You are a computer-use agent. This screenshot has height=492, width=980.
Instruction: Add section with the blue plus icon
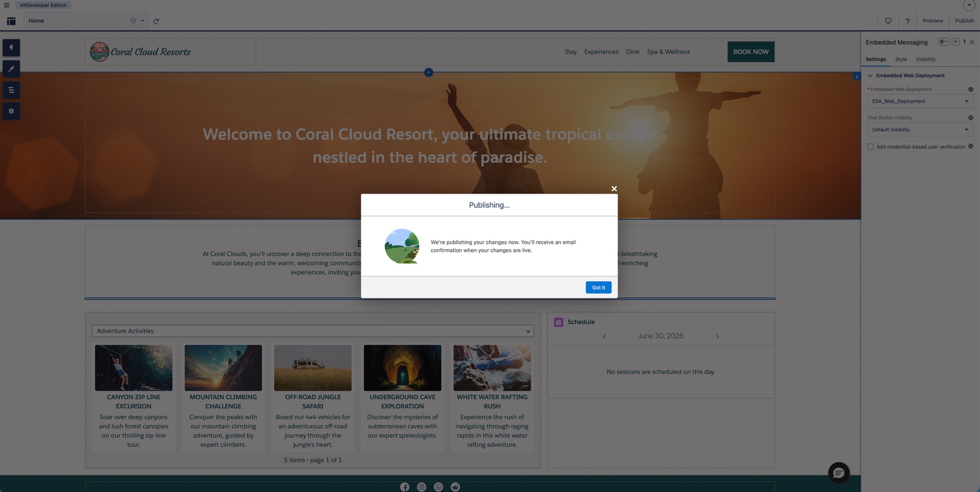(x=428, y=72)
